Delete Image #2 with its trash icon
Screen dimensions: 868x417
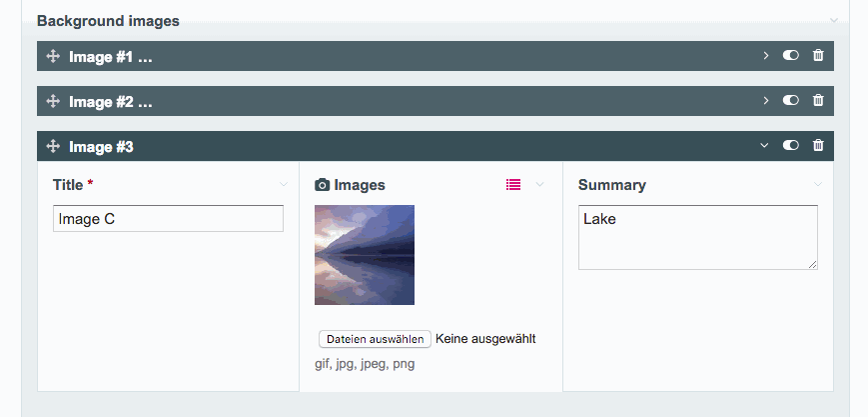818,100
